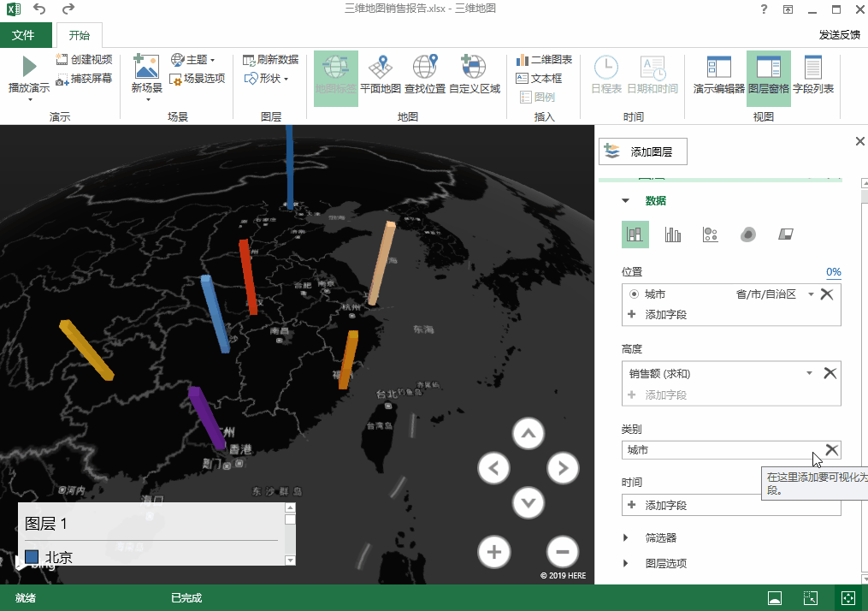Image resolution: width=868 pixels, height=611 pixels.
Task: Zoom in with the map plus button
Action: [x=493, y=552]
